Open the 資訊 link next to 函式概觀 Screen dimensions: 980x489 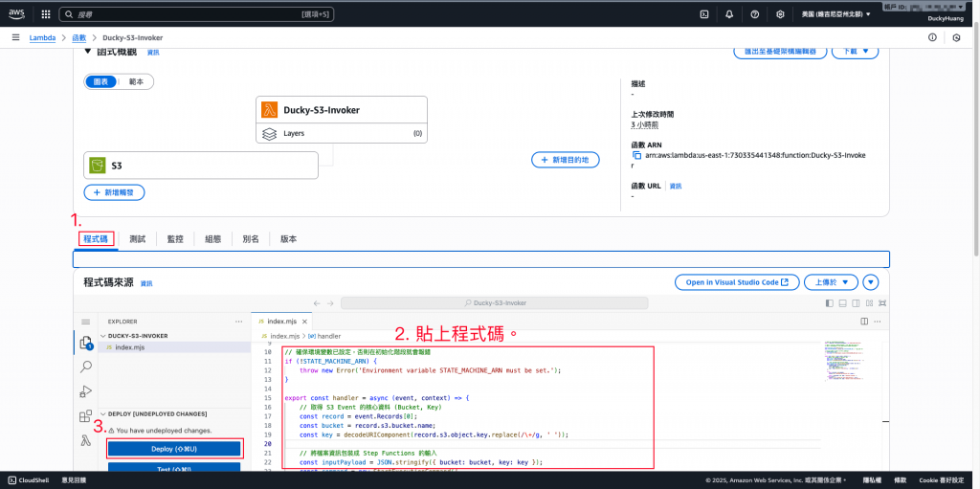153,53
